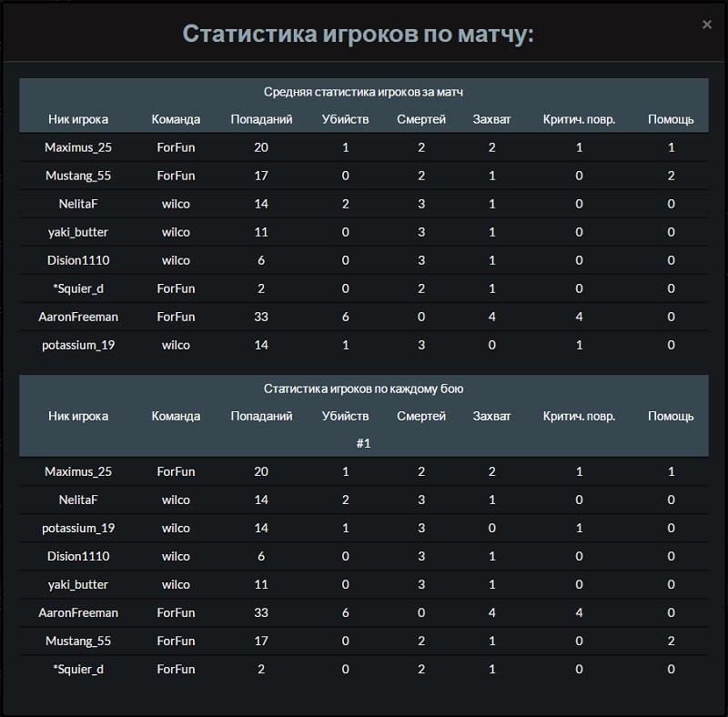The width and height of the screenshot is (728, 717).
Task: Click the "Захват" header in the per-battle table
Action: [x=491, y=416]
